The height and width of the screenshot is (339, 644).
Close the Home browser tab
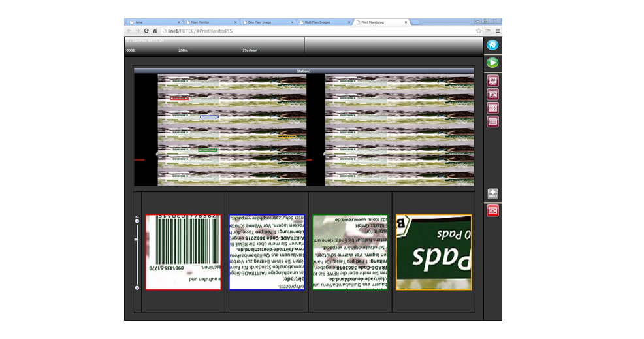coord(179,22)
